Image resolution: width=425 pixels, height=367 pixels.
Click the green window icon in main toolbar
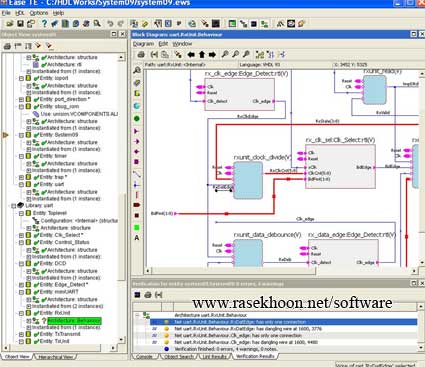(232, 24)
